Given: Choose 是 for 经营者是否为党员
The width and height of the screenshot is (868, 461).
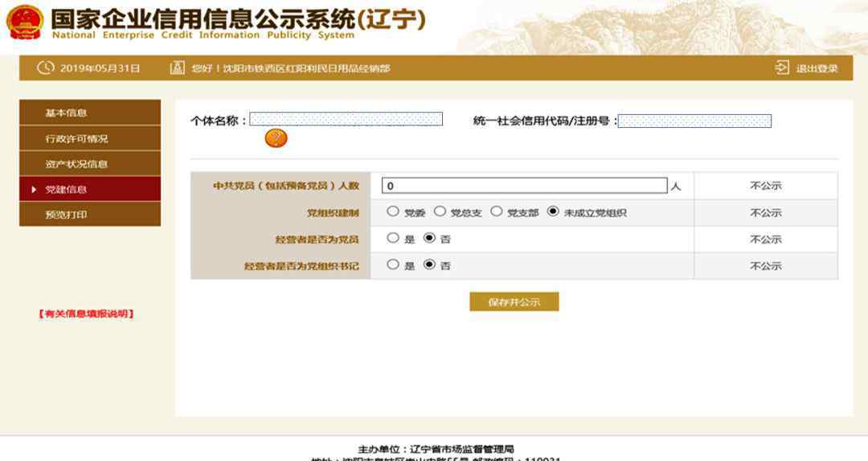Looking at the screenshot, I should click(x=392, y=237).
